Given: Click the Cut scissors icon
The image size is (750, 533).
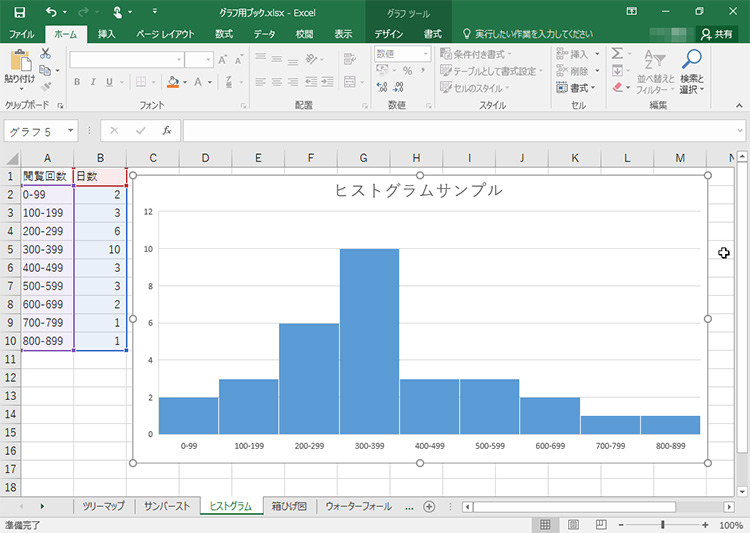Looking at the screenshot, I should pyautogui.click(x=46, y=55).
